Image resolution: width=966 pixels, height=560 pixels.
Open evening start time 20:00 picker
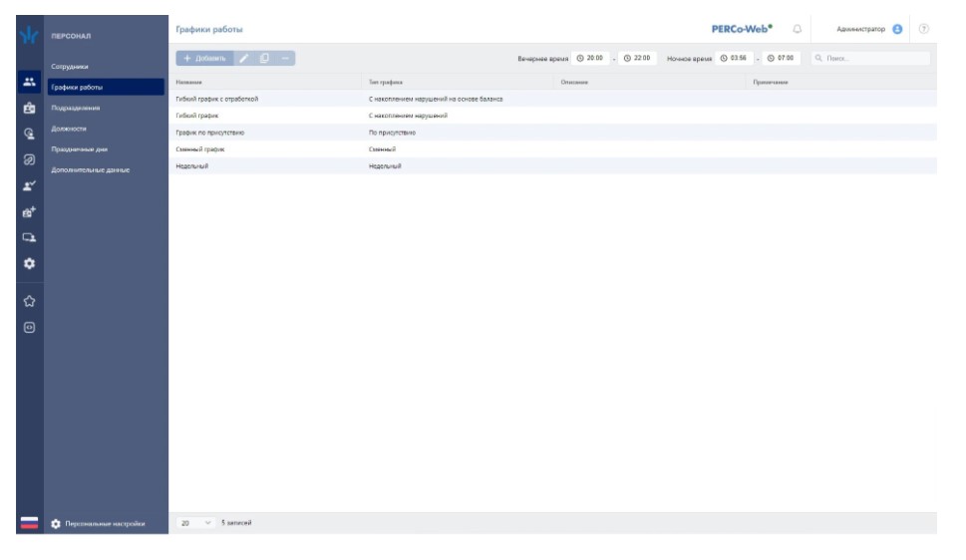click(590, 59)
